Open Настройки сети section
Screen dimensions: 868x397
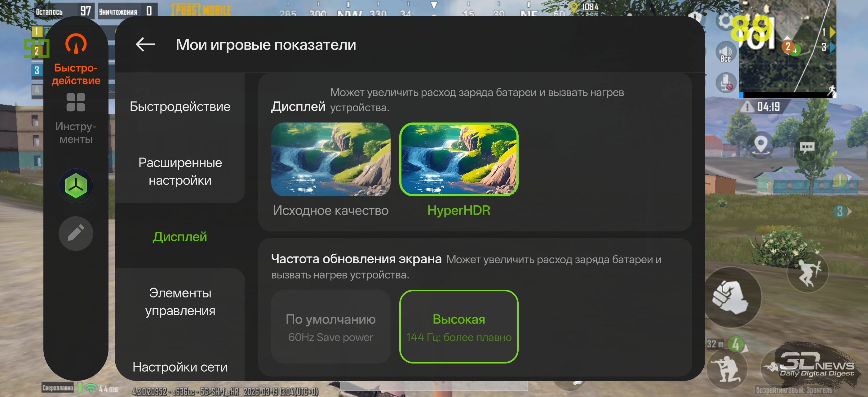[x=180, y=367]
